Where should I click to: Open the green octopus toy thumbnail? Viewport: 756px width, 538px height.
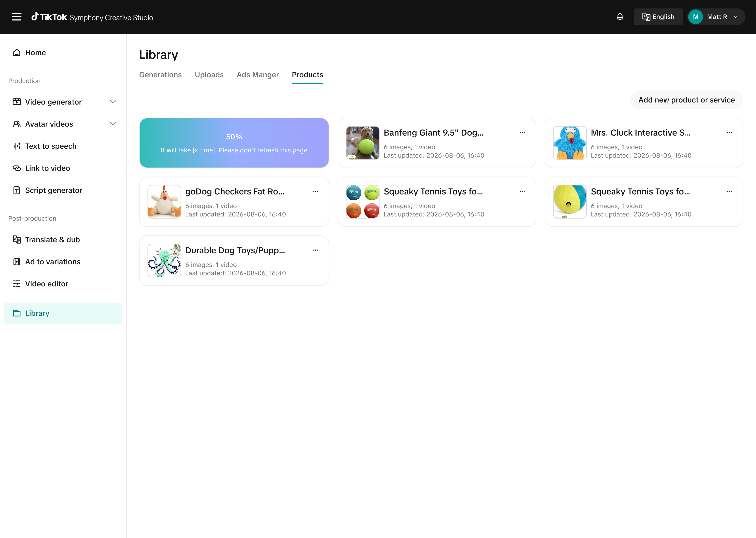pyautogui.click(x=164, y=261)
